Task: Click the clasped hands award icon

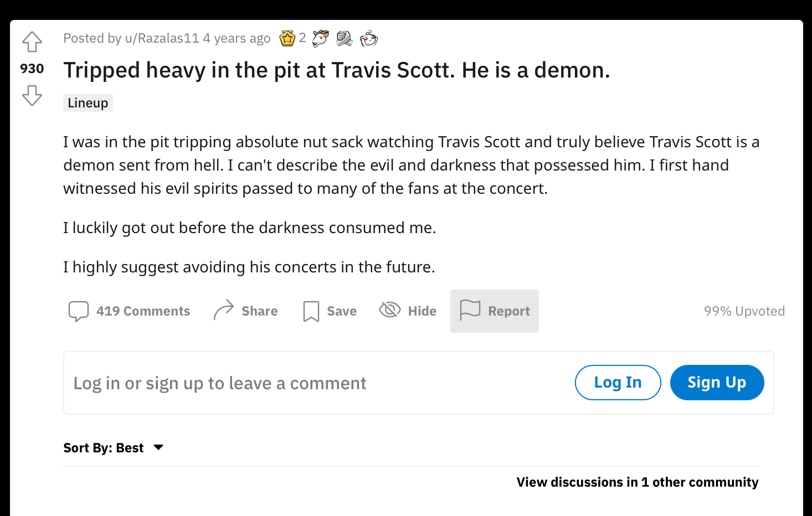Action: click(345, 38)
